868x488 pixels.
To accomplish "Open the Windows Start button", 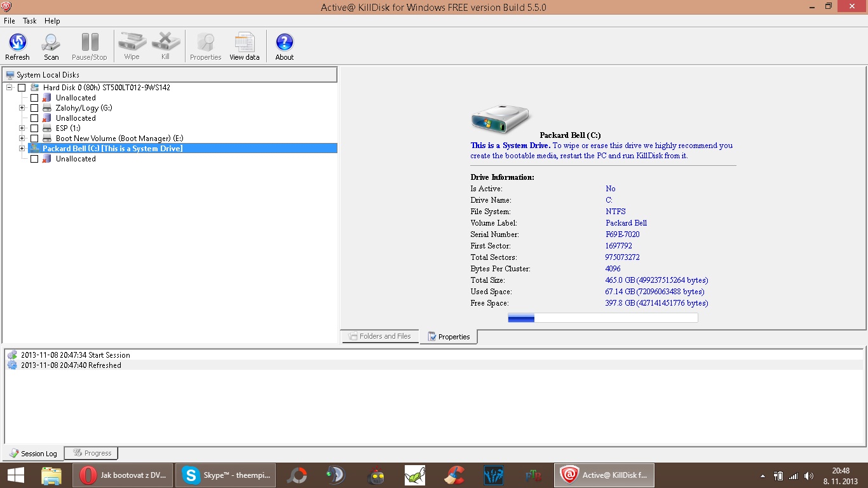I will [16, 475].
